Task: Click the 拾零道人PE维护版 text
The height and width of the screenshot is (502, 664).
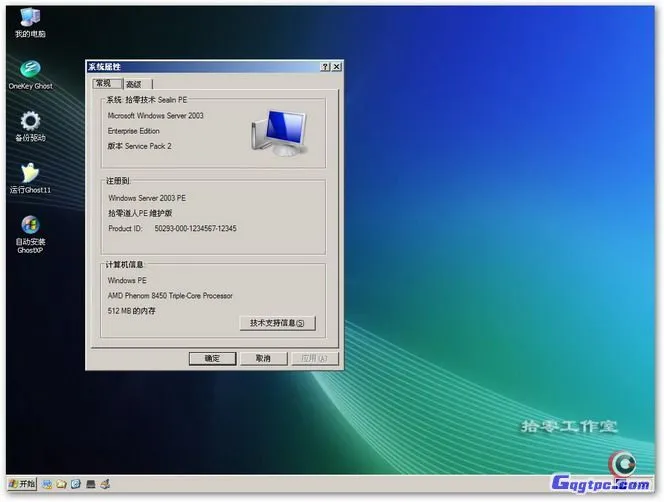Action: (x=140, y=213)
